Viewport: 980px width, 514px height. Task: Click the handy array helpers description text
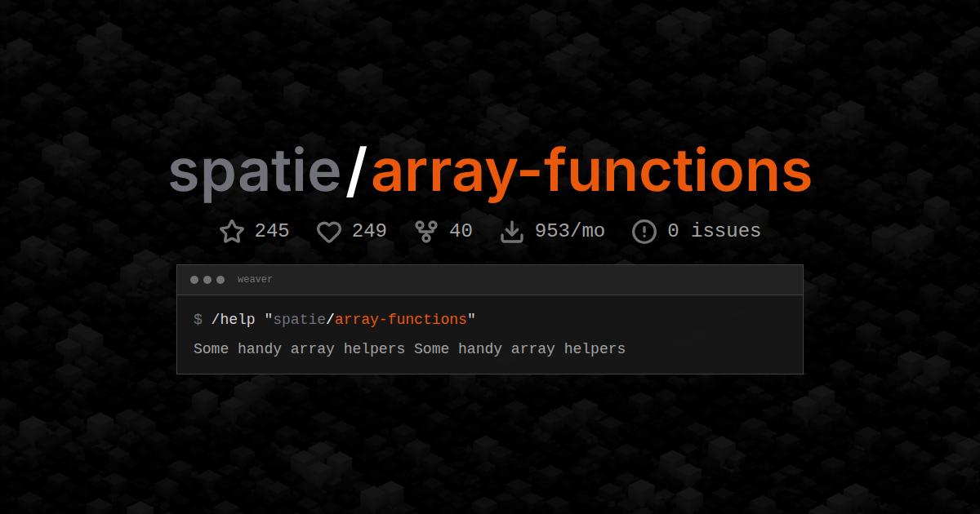(408, 348)
